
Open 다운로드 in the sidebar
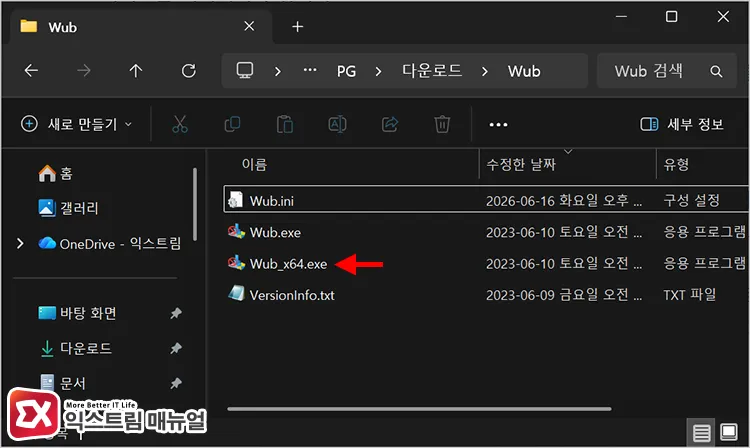(x=75, y=348)
